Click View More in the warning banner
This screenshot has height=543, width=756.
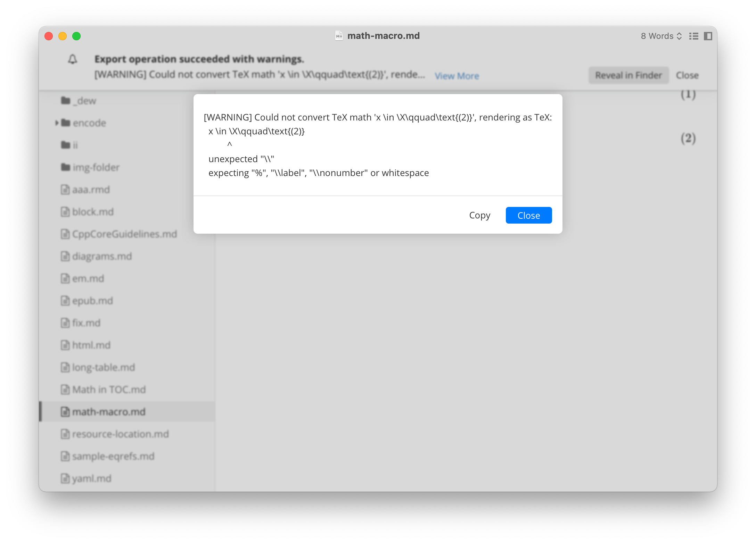point(457,75)
